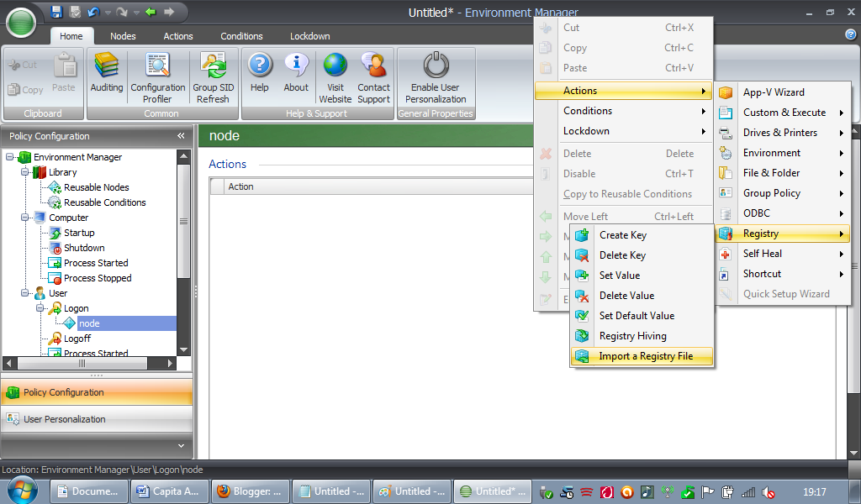
Task: Open the Environment submenu
Action: (783, 153)
